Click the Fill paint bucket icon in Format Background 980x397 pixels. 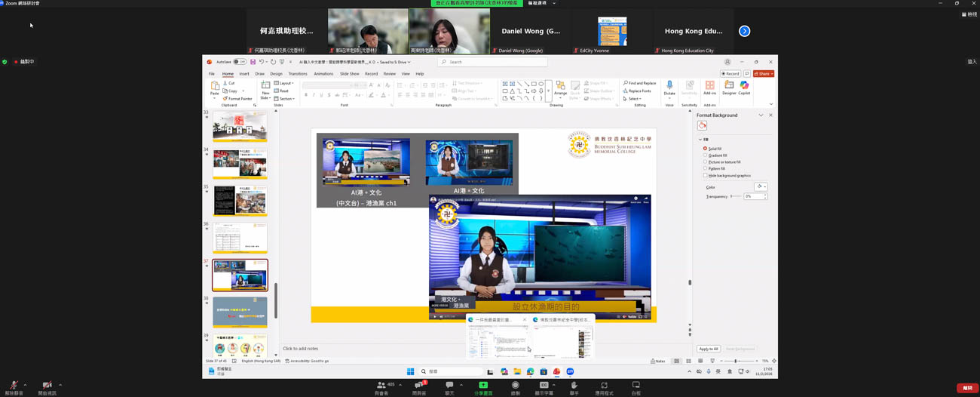click(703, 126)
